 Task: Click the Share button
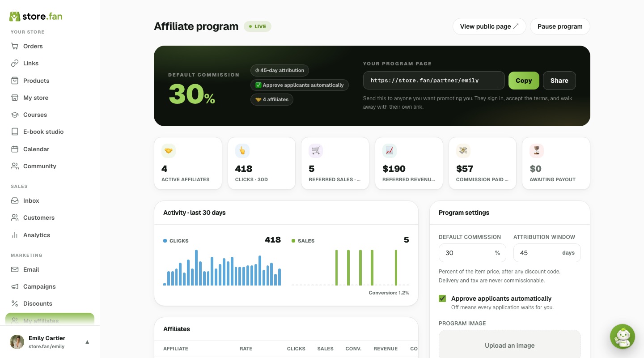559,81
